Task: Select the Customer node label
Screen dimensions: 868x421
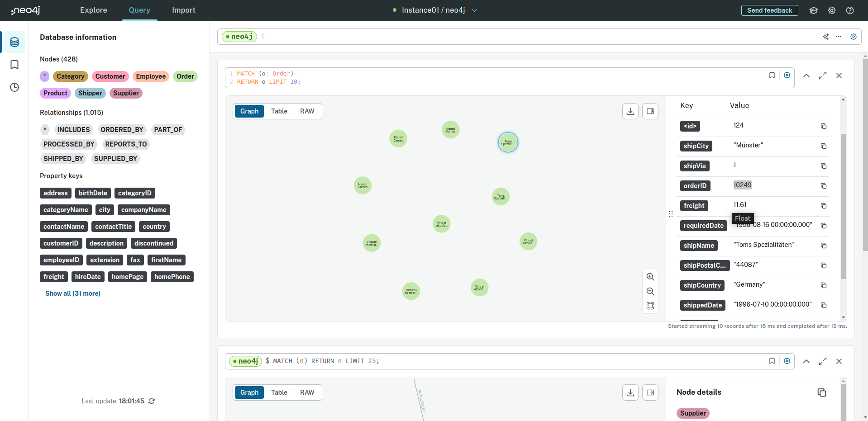Action: [x=110, y=76]
